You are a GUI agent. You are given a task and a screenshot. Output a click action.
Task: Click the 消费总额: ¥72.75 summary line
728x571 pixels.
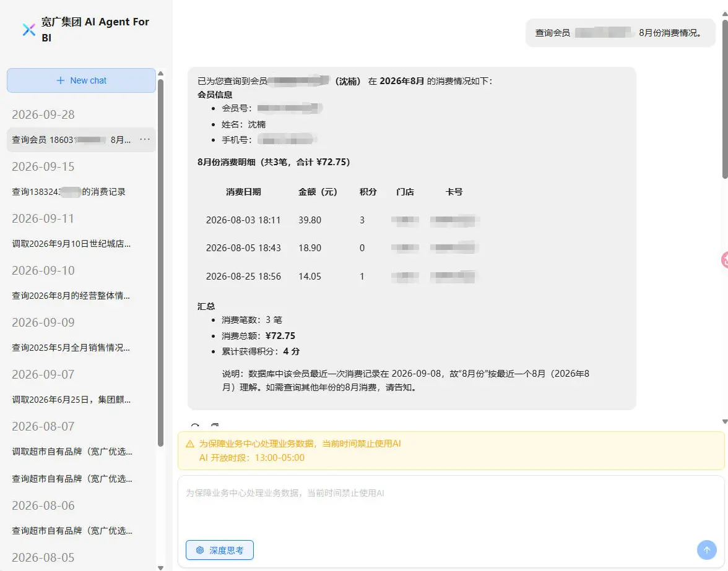click(x=258, y=335)
